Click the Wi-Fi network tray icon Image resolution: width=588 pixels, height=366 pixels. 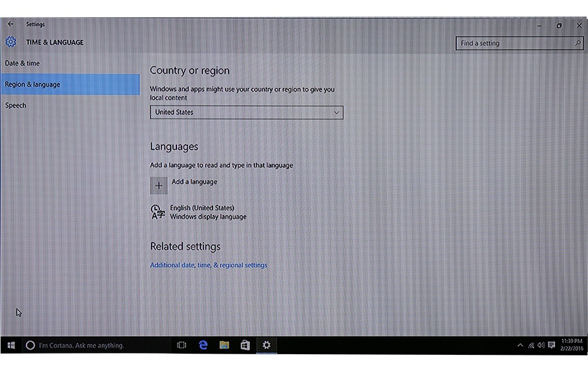[530, 345]
